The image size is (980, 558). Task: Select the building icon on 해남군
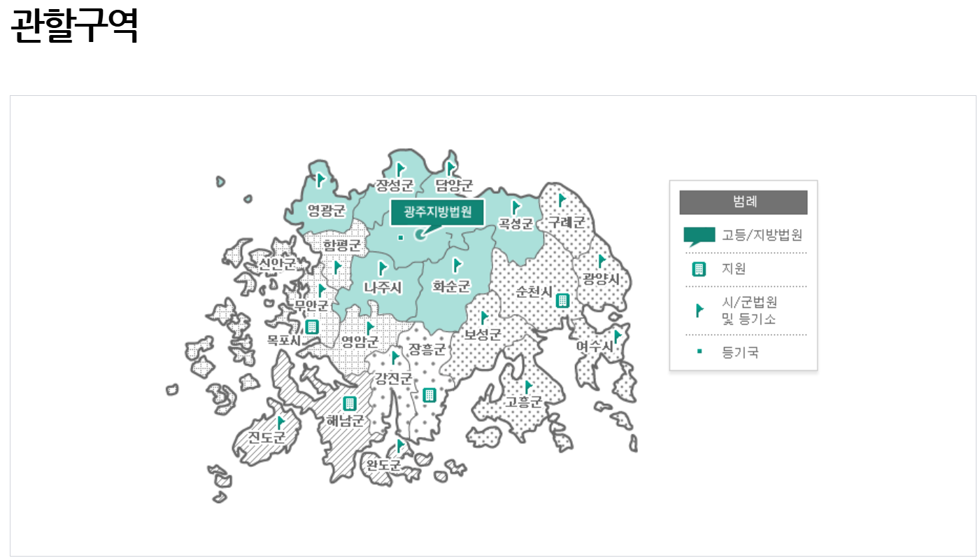349,402
